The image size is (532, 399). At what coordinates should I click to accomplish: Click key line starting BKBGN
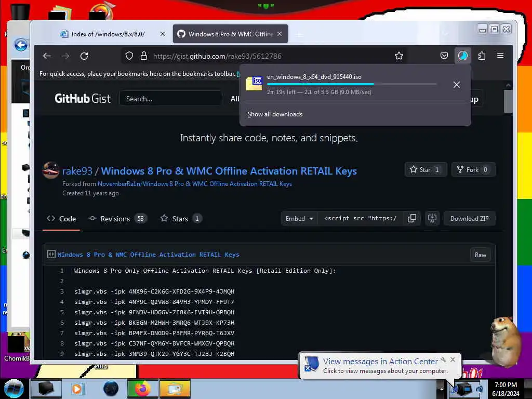click(154, 323)
